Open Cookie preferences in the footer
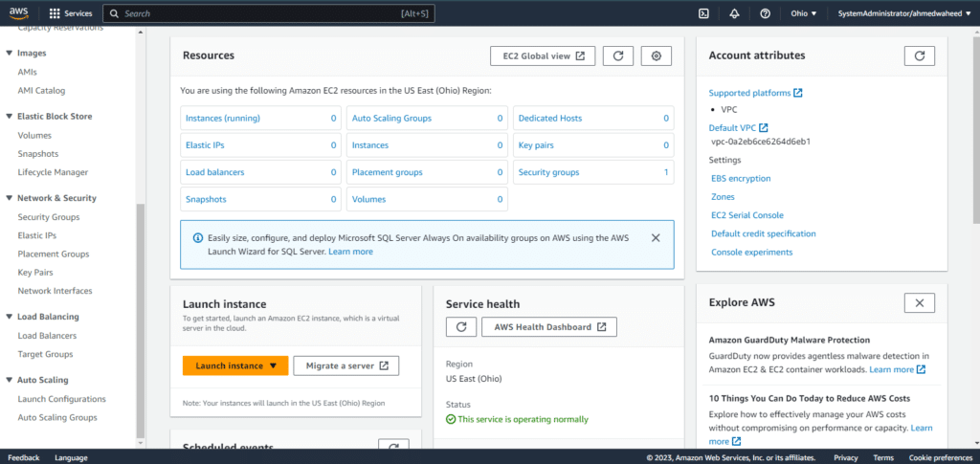The image size is (980, 464). (x=940, y=457)
